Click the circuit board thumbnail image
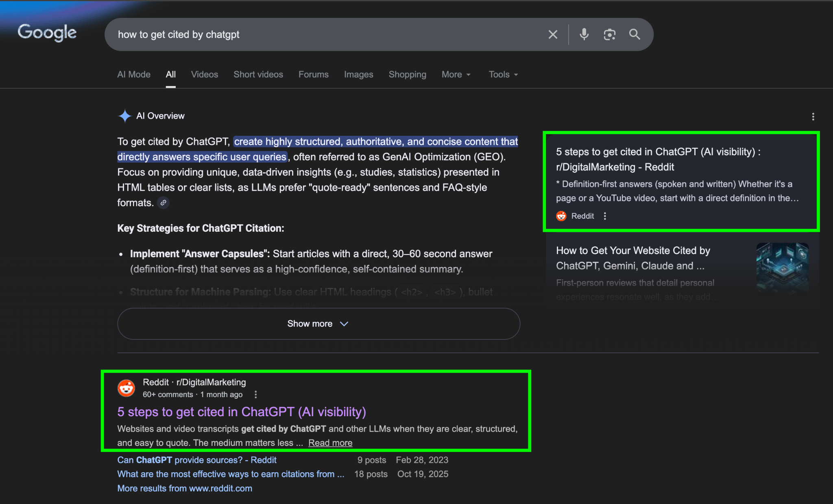The height and width of the screenshot is (504, 833). (x=782, y=267)
